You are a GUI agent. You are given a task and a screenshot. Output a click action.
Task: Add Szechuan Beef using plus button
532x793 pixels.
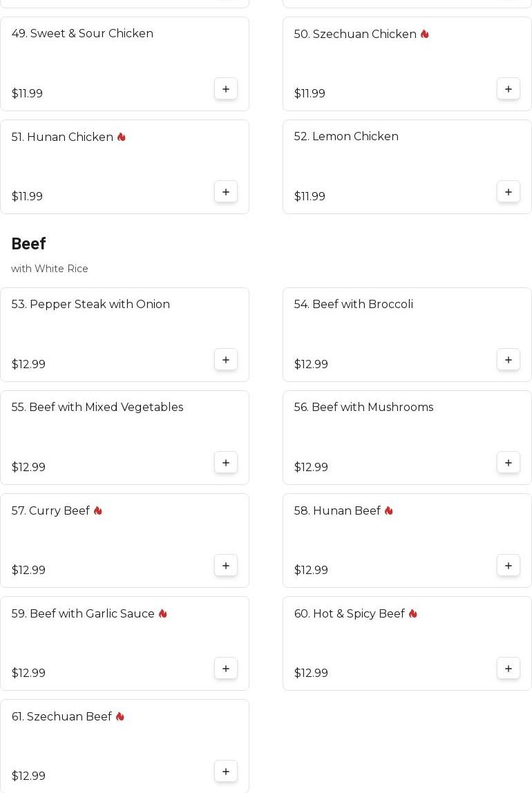[226, 772]
